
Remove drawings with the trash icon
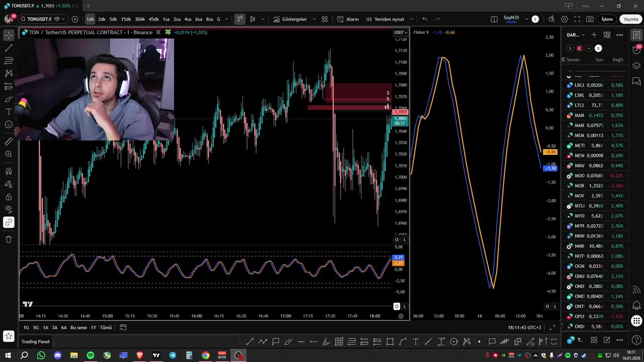pos(9,239)
